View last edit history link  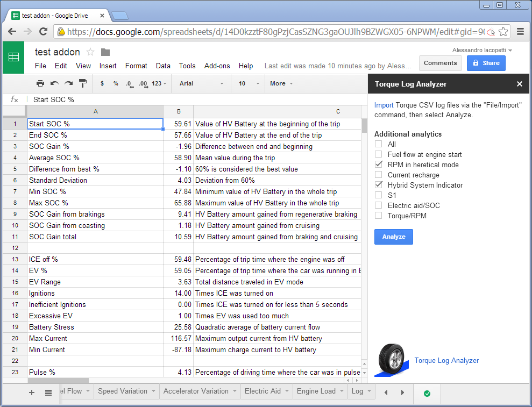coord(338,66)
